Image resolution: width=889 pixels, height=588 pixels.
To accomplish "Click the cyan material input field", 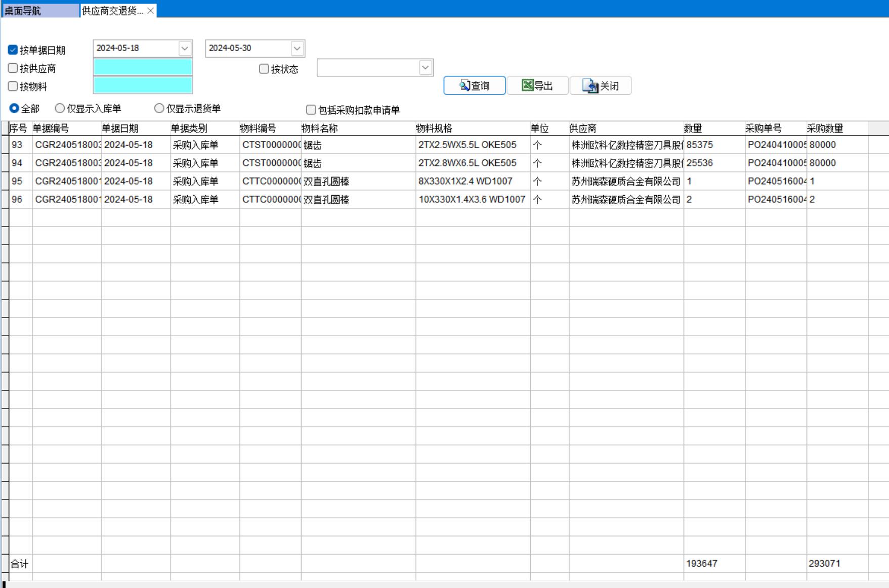I will [143, 85].
